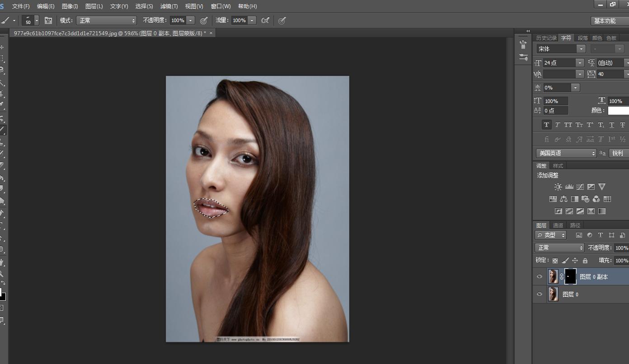The width and height of the screenshot is (629, 364).
Task: Click the Brightness/Contrast sun adjustment icon
Action: tap(558, 187)
